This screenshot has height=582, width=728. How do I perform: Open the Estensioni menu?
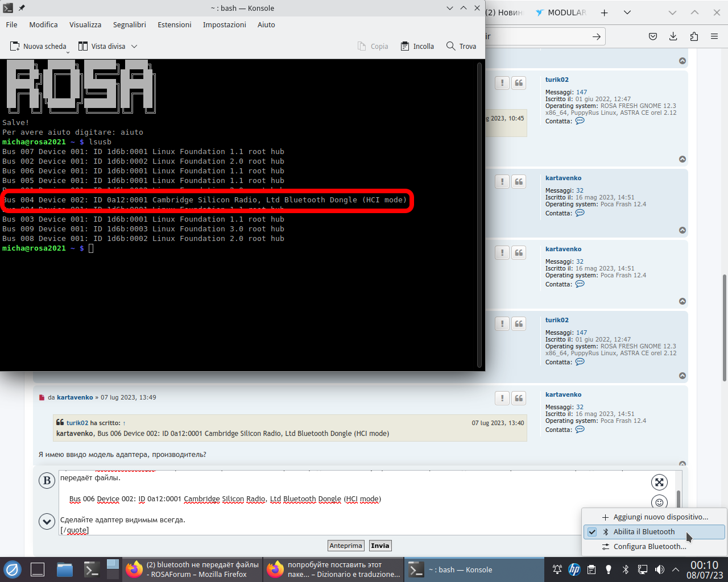tap(175, 24)
